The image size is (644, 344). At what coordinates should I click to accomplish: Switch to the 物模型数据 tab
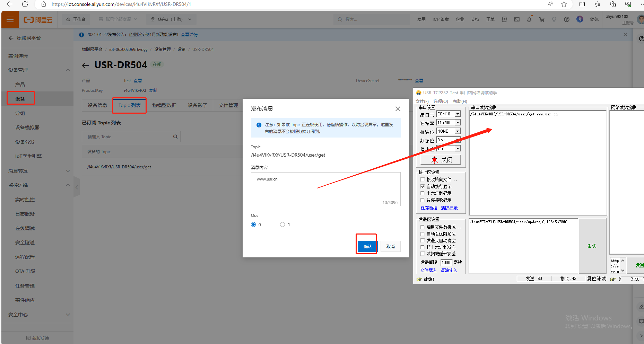[x=164, y=105]
